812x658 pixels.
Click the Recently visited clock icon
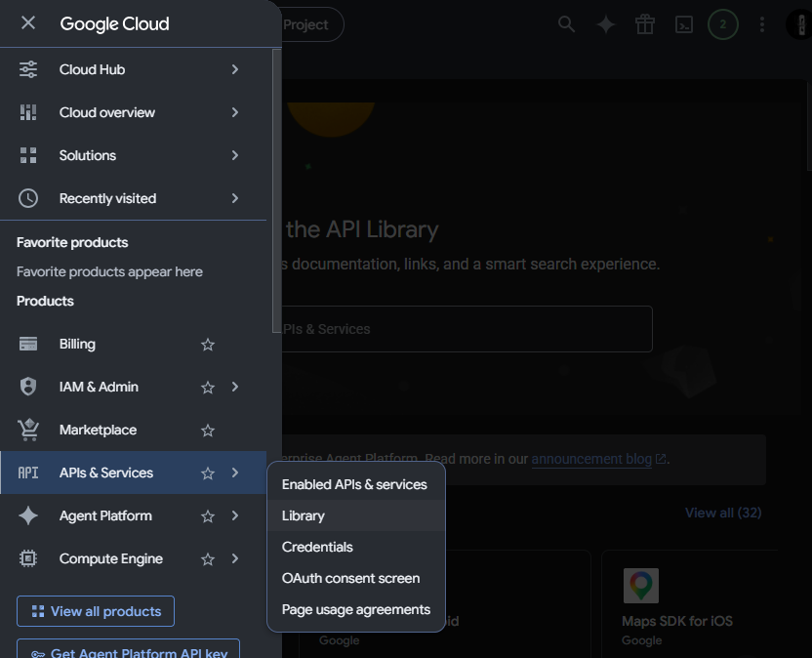click(28, 198)
